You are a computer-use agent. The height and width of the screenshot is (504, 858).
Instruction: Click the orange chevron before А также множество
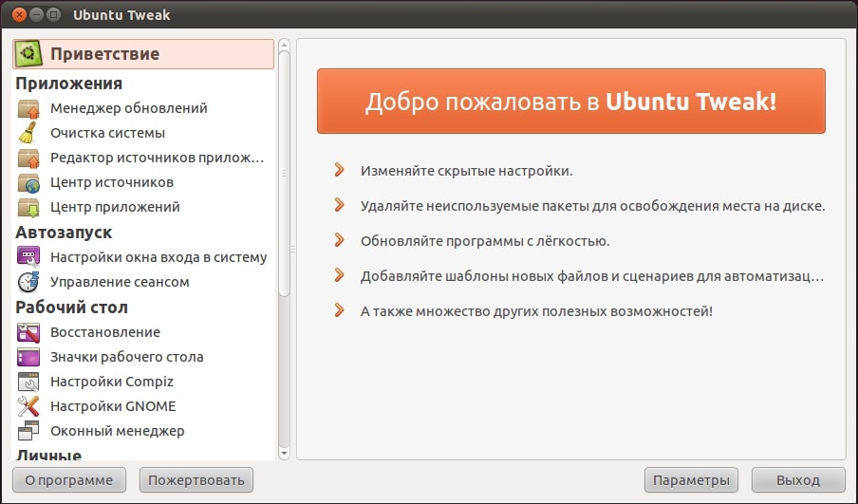[339, 310]
